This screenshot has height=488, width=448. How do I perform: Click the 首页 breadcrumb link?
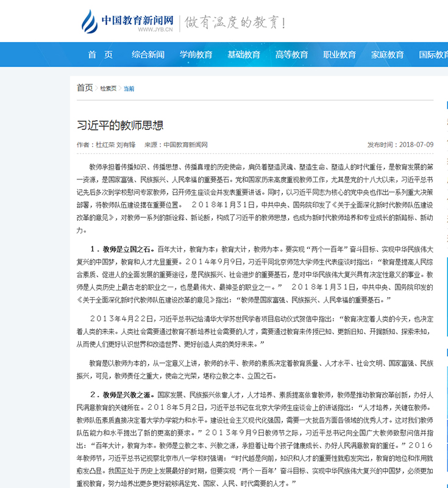click(85, 88)
